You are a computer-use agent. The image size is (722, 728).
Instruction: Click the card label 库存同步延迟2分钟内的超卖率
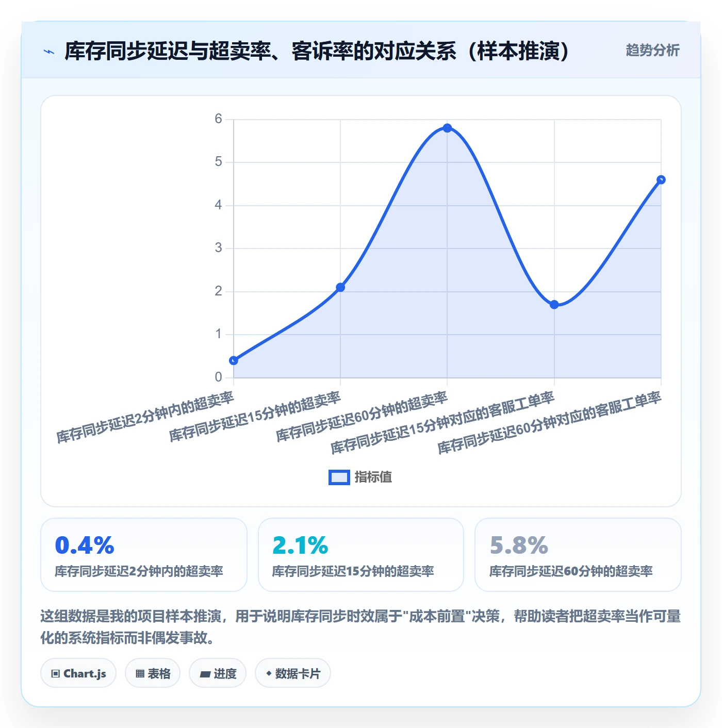pos(139,571)
